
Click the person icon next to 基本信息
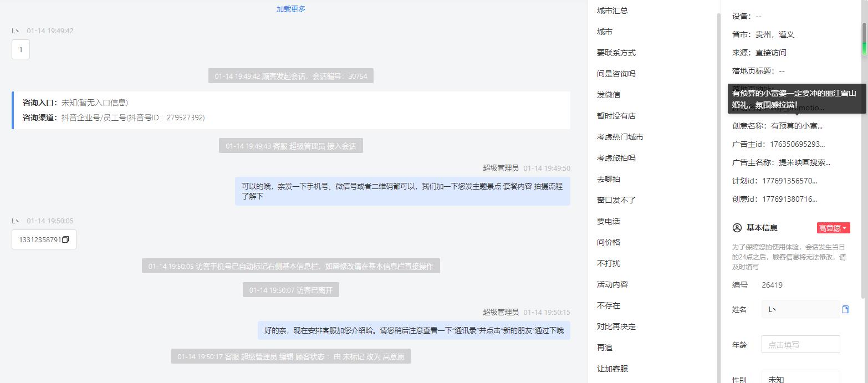(x=737, y=228)
